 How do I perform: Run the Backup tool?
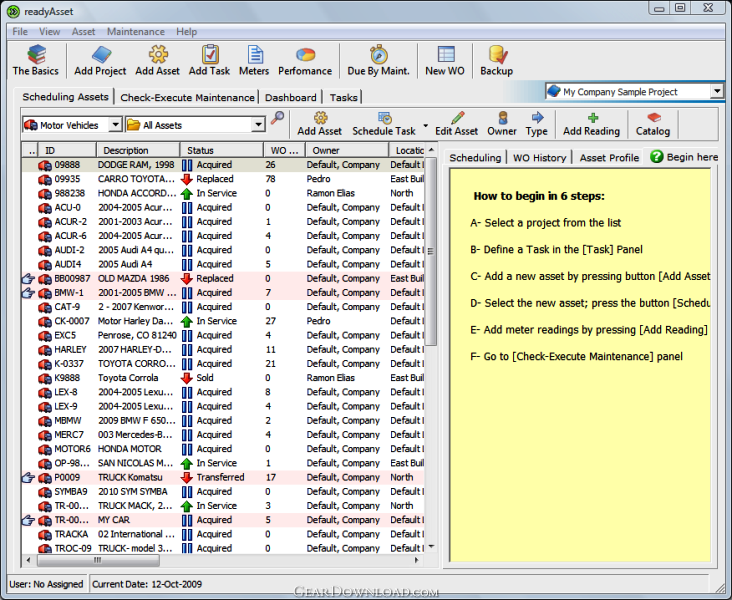497,61
